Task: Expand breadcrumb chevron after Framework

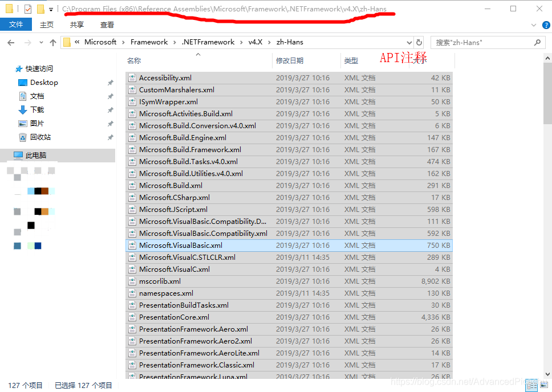Action: [x=174, y=42]
